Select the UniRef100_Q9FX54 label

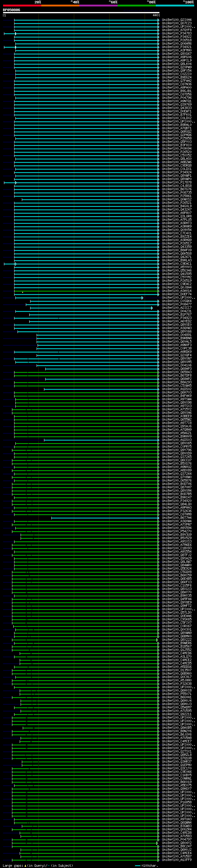pos(177,71)
